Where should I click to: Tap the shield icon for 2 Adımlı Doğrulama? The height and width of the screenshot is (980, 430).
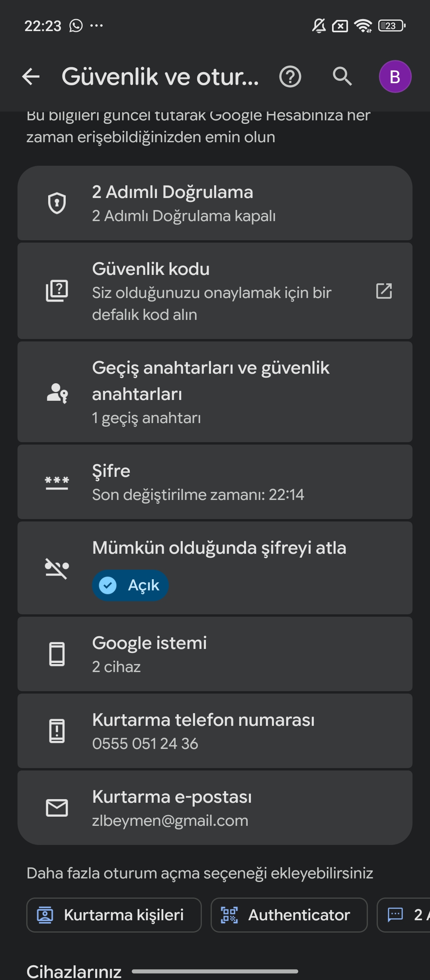pos(57,203)
